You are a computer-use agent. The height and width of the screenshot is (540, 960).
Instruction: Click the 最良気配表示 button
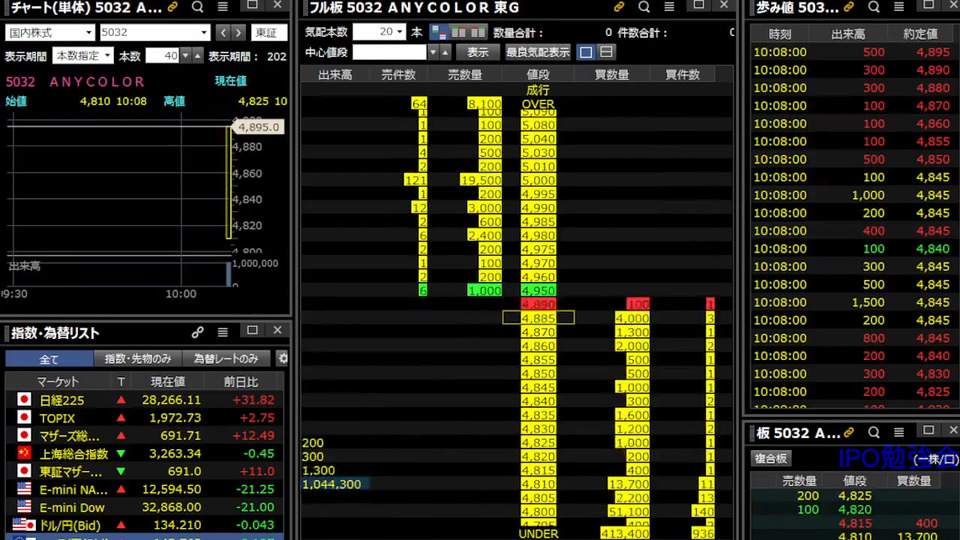(538, 52)
